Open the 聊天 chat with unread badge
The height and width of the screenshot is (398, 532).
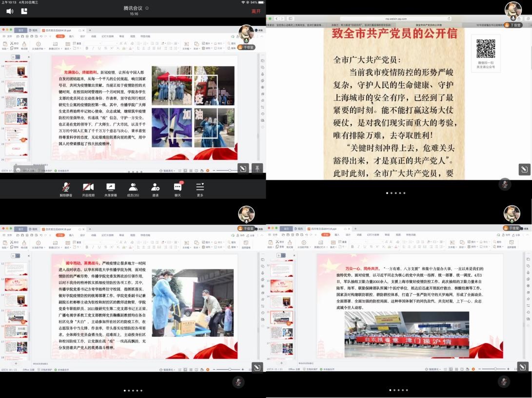(177, 190)
